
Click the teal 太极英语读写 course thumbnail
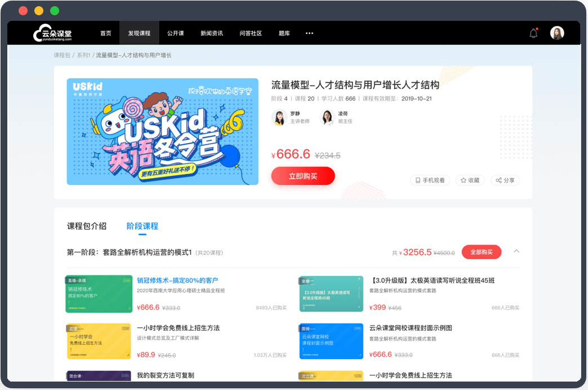coord(332,294)
